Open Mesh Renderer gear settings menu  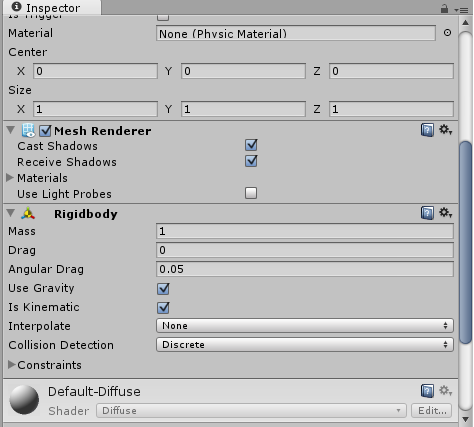tap(445, 130)
